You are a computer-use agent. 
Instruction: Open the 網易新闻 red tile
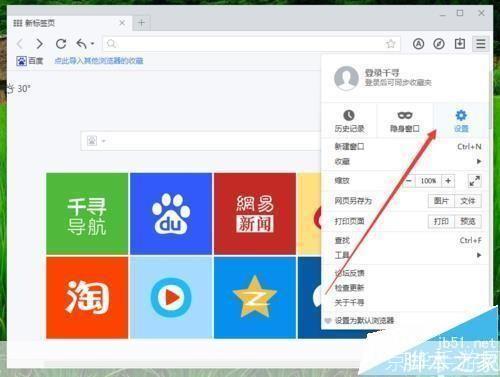255,214
